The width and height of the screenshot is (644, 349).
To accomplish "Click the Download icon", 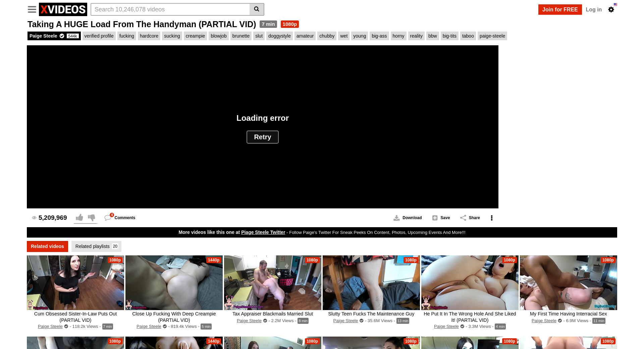I will coord(396,218).
